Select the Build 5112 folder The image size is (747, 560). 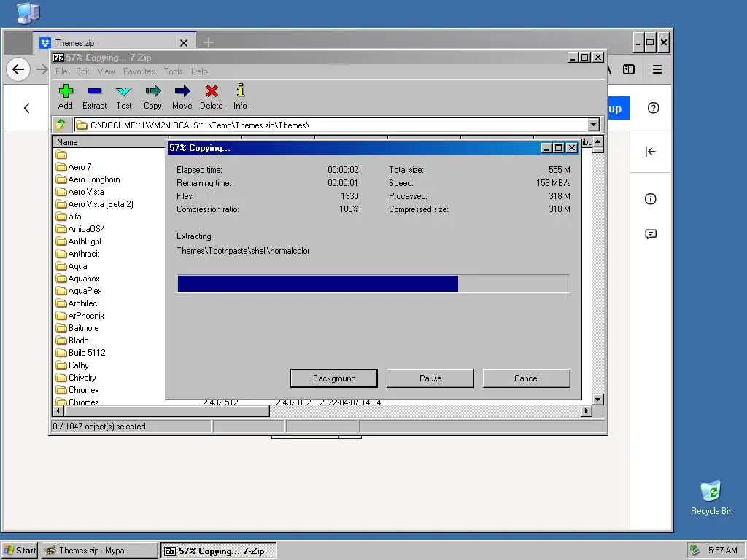coord(80,352)
